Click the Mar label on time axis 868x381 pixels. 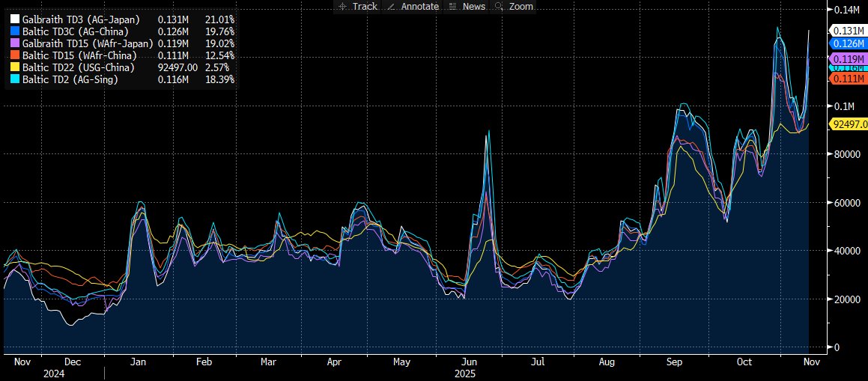click(x=268, y=362)
